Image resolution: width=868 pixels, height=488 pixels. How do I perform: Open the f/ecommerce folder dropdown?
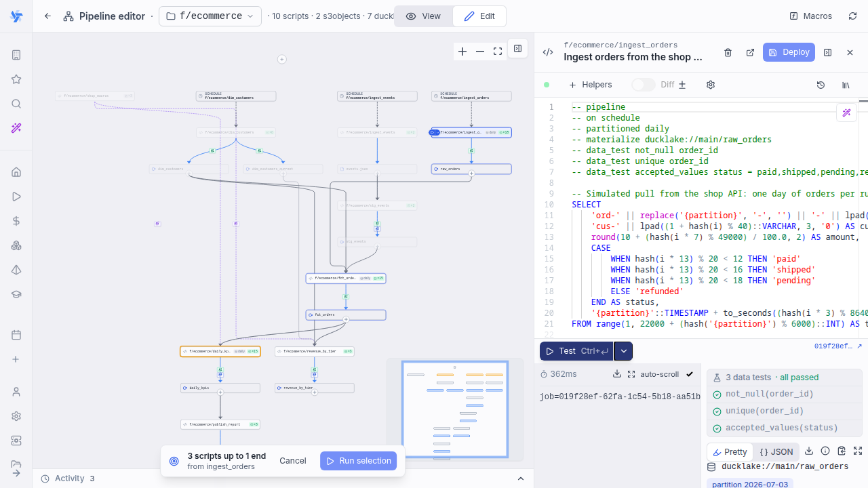click(x=210, y=16)
